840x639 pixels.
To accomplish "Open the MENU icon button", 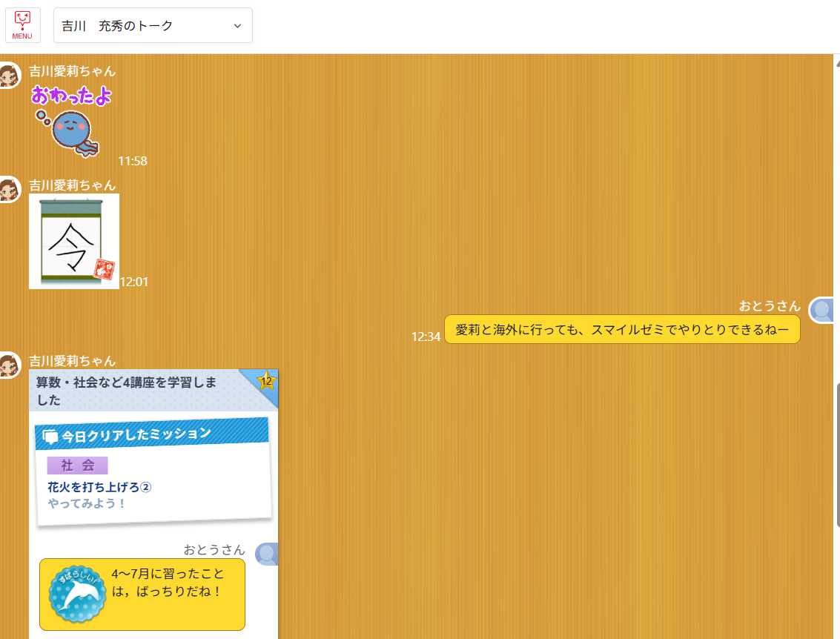I will click(22, 25).
